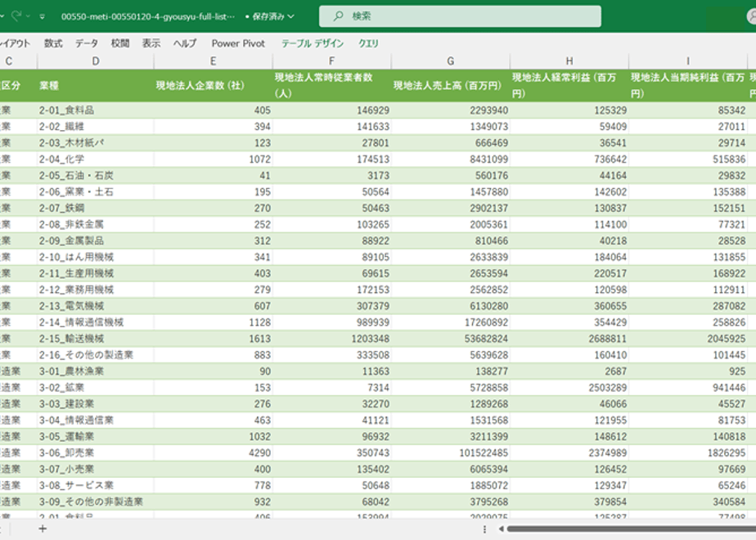756x540 pixels.
Task: Select cell 2-15_輸送機械
Action: [x=96, y=339]
